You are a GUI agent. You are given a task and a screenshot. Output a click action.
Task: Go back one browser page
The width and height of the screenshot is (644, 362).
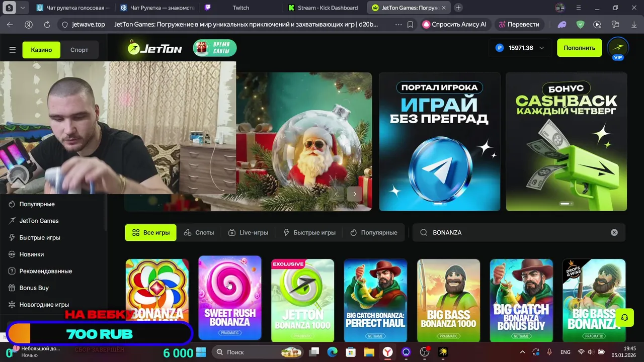pos(10,24)
